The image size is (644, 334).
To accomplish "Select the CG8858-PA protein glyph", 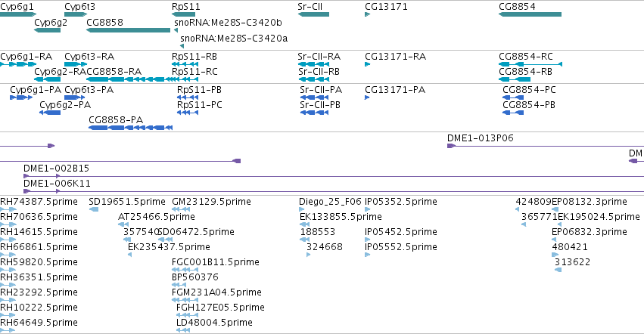I will 131,128.
